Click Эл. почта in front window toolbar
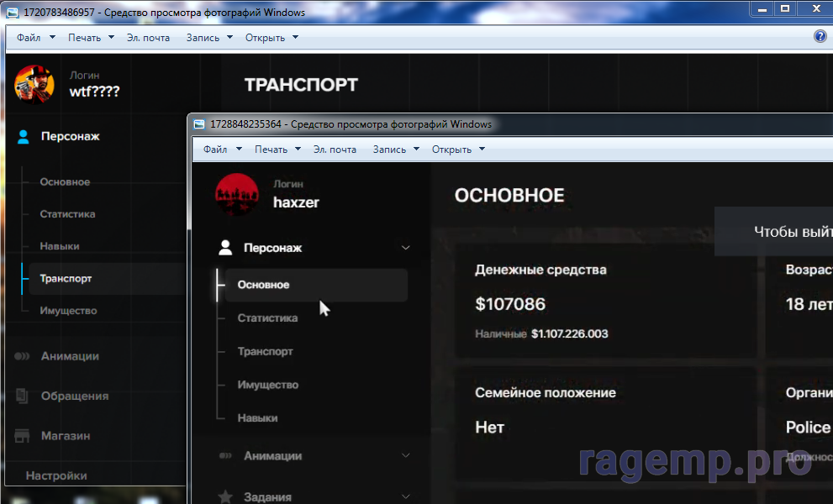833x504 pixels. pos(335,150)
